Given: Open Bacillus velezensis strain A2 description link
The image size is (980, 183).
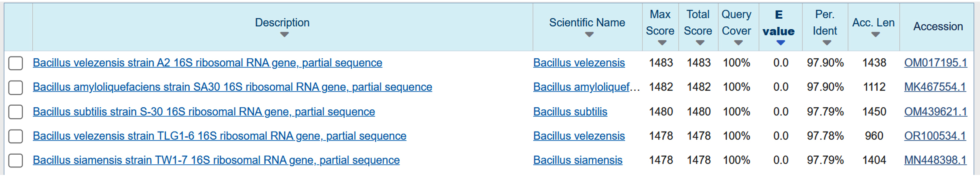Looking at the screenshot, I should pos(207,63).
